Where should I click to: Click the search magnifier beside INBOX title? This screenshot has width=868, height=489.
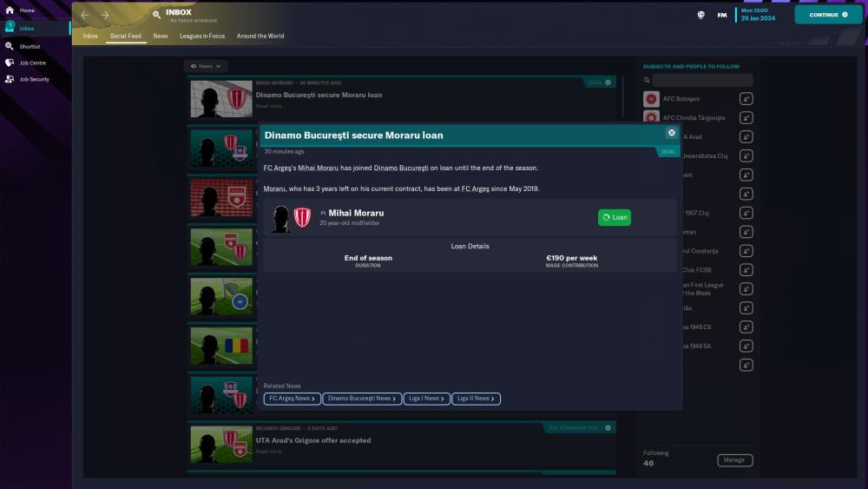coord(156,15)
